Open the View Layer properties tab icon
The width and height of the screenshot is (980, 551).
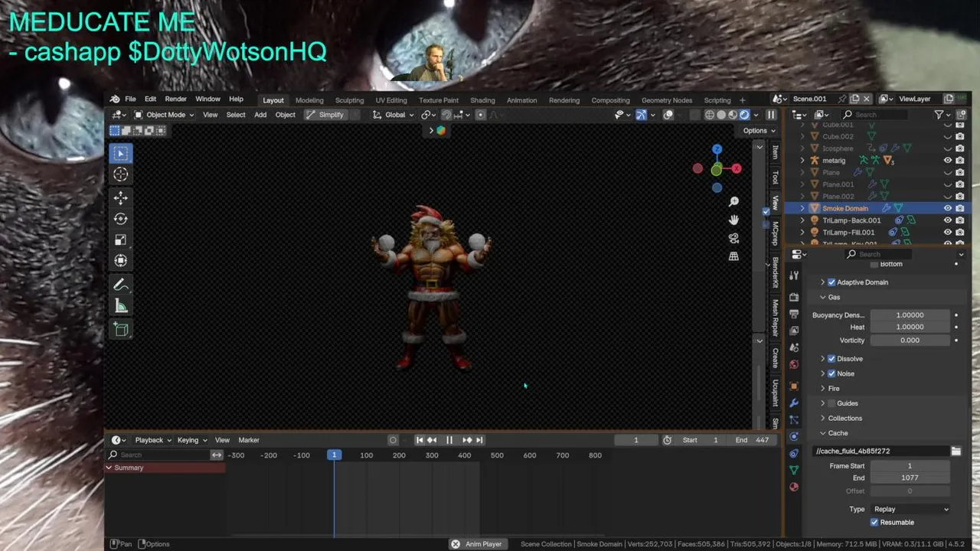point(794,331)
